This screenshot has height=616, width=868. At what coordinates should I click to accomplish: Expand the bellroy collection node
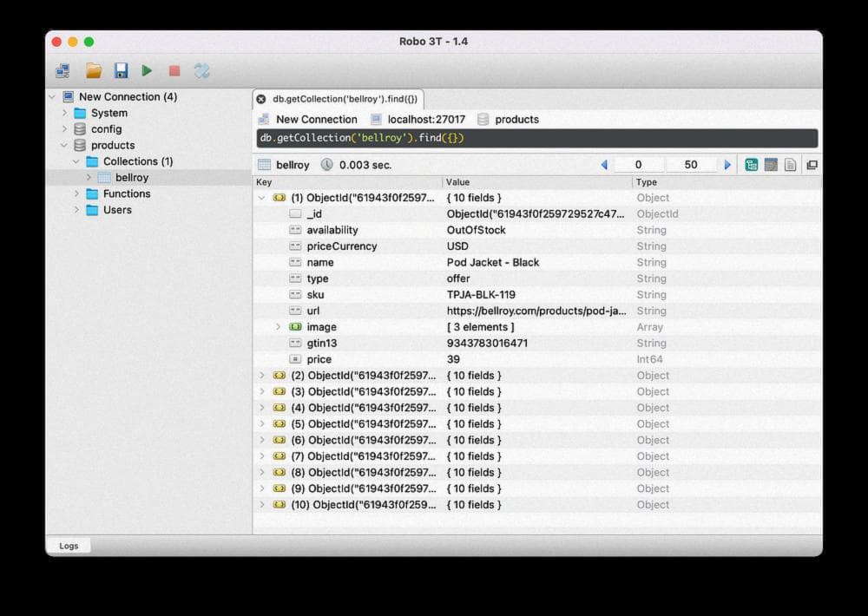89,178
